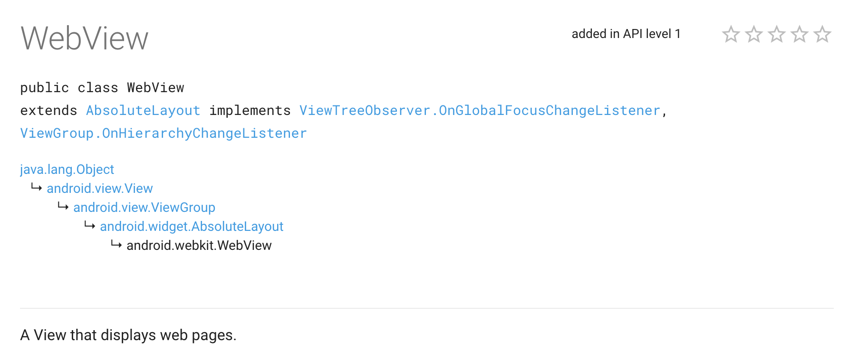
Task: Click the hierarchy arrow beside android.view.View
Action: (x=37, y=187)
